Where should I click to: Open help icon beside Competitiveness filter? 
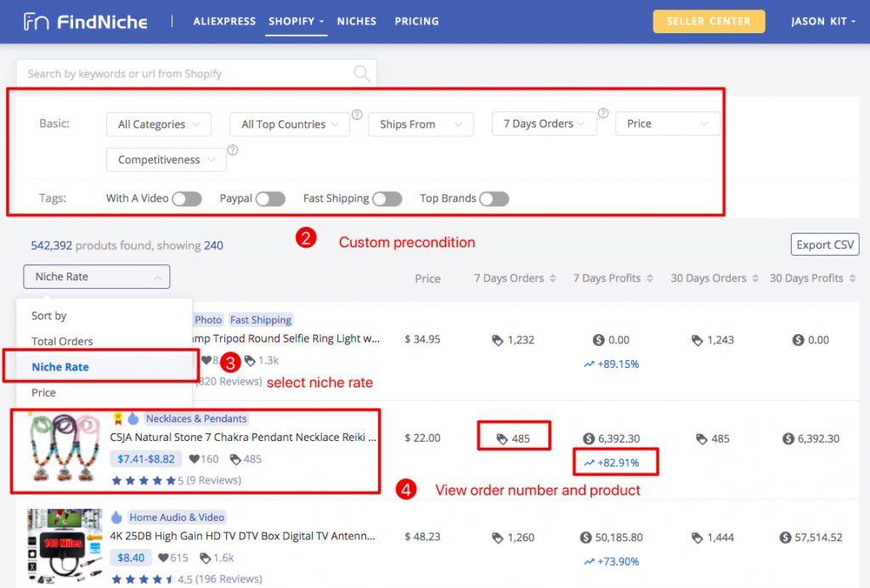click(x=233, y=150)
